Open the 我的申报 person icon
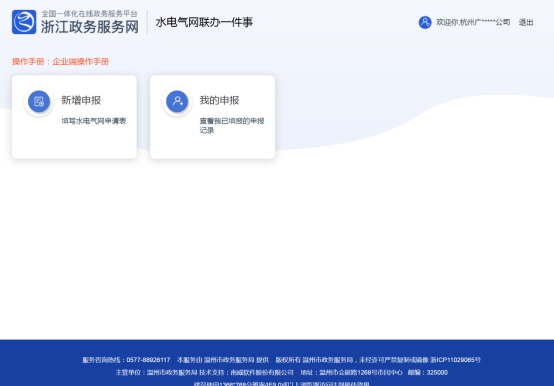This screenshot has width=554, height=386. pyautogui.click(x=177, y=101)
